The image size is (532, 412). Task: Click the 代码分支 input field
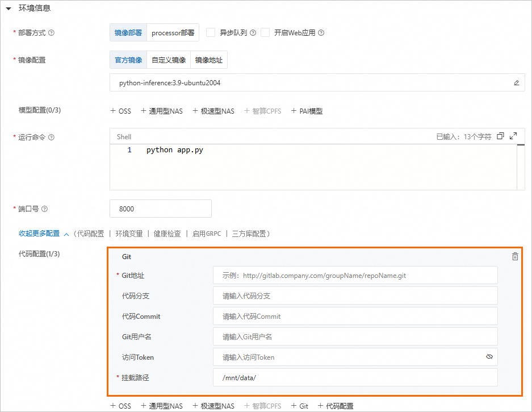tap(355, 296)
